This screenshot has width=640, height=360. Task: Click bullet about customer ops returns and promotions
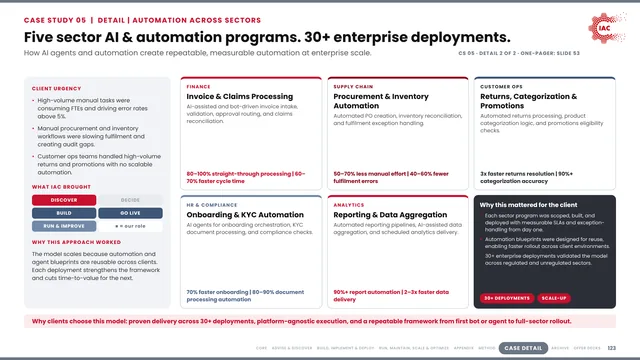coord(99,164)
